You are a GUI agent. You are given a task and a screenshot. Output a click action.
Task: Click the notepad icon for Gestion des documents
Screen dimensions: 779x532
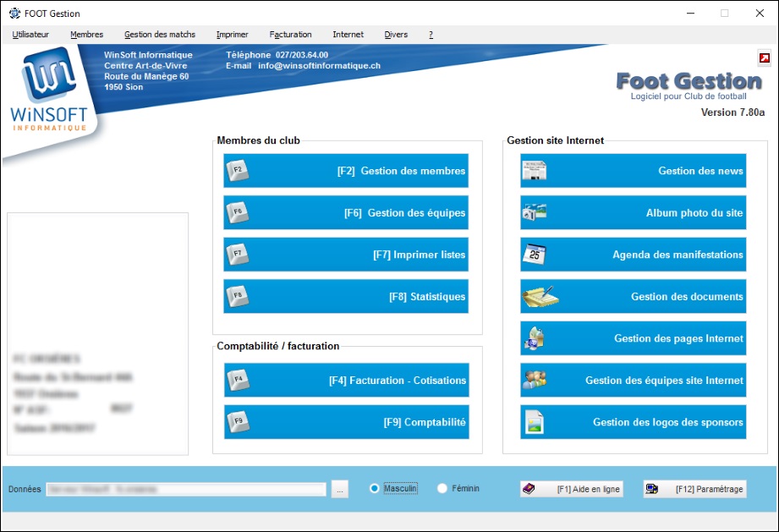pos(540,297)
